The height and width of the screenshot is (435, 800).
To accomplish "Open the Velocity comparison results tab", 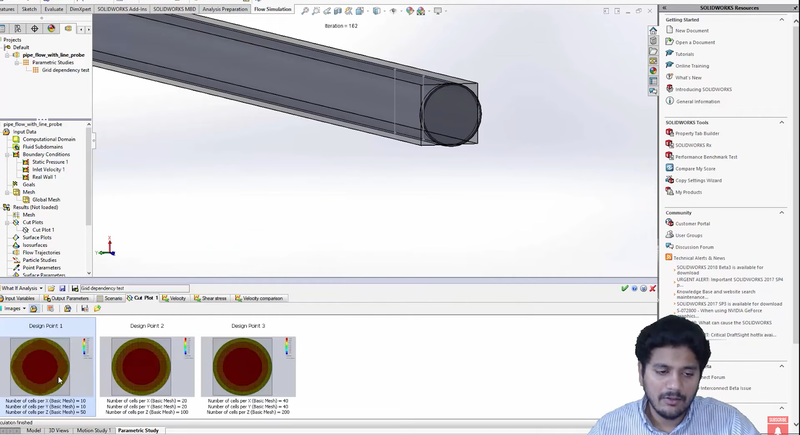I will coord(259,298).
